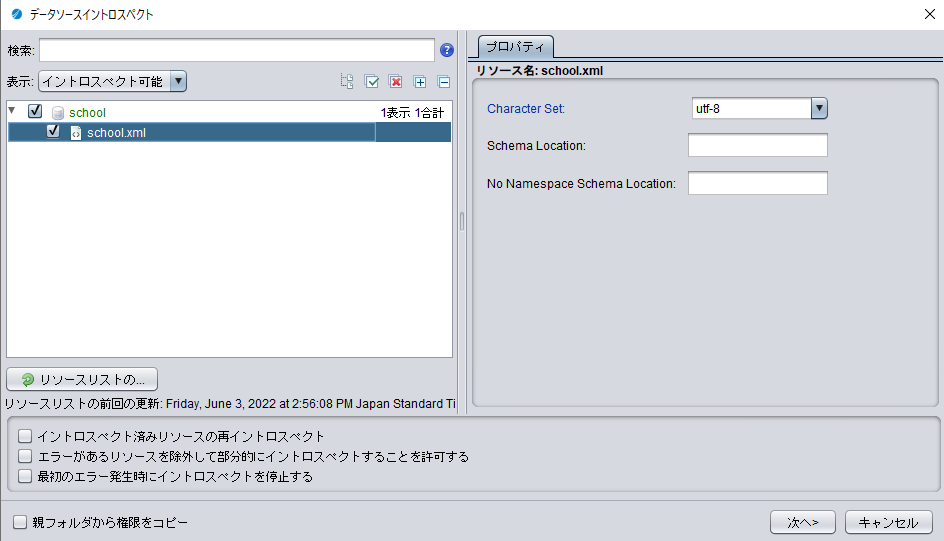The image size is (944, 541).
Task: Click the pane splitter handle between panels
Action: click(462, 221)
